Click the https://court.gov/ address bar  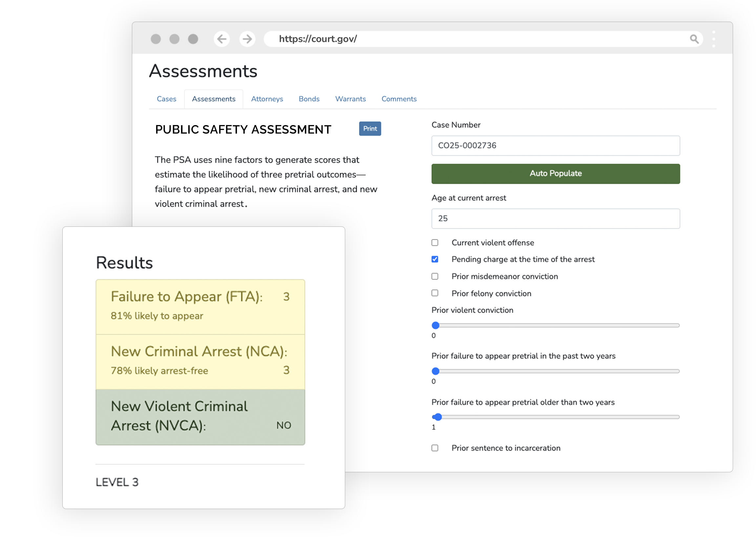click(x=483, y=39)
